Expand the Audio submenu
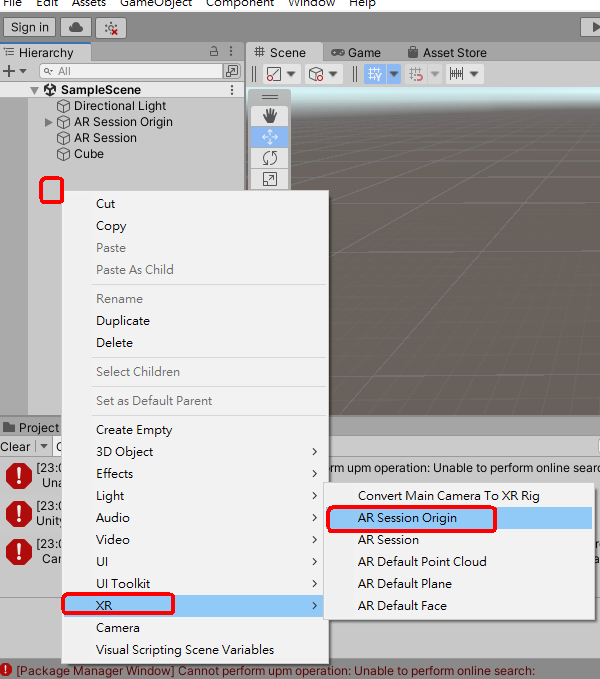The width and height of the screenshot is (600, 679). pyautogui.click(x=195, y=518)
